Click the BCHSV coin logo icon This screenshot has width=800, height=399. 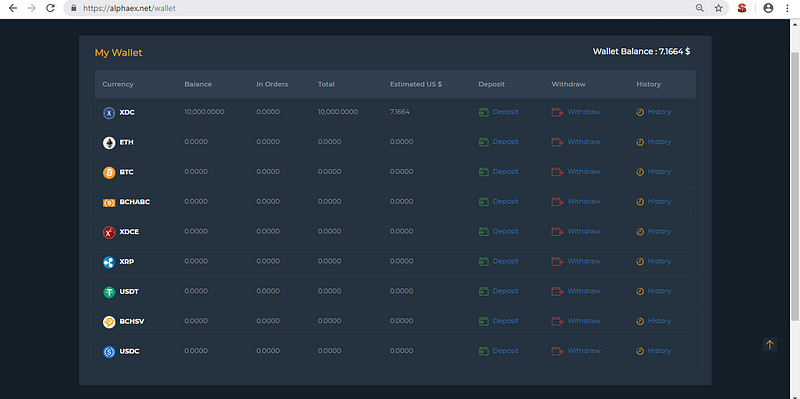pos(109,322)
